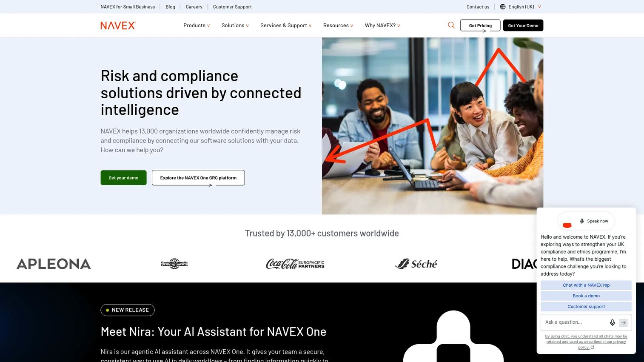Open NAVEX for Small Business link
The height and width of the screenshot is (362, 644).
coord(128,7)
